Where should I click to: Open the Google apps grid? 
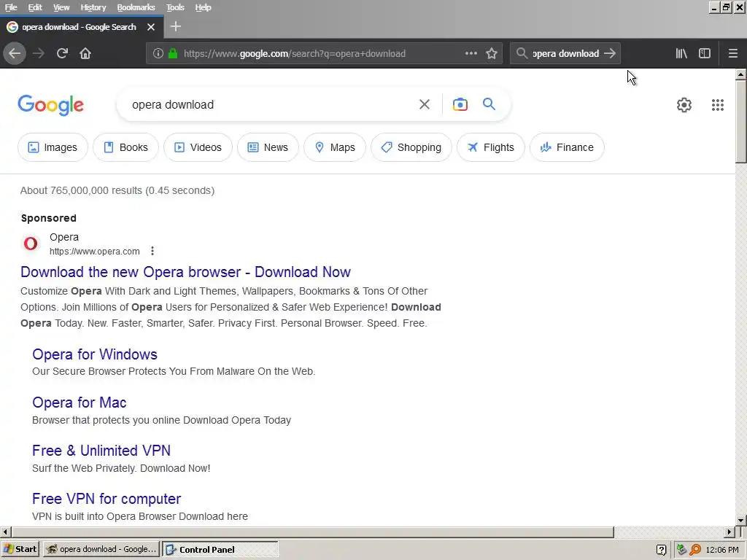tap(718, 105)
